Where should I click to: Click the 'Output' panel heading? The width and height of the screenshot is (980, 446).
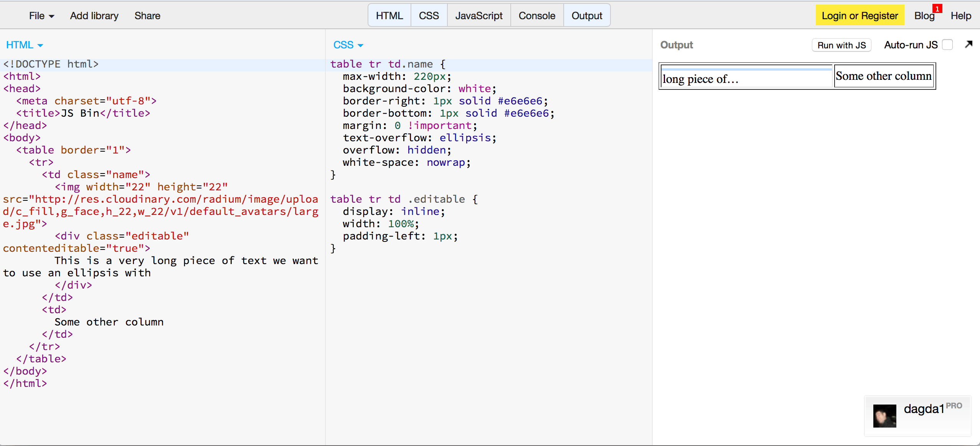676,45
